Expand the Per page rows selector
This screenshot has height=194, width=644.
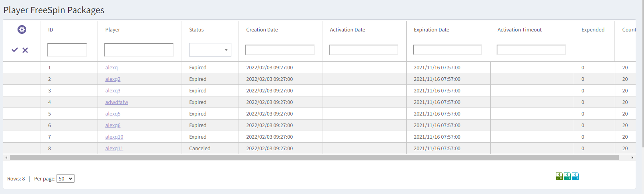(65, 178)
